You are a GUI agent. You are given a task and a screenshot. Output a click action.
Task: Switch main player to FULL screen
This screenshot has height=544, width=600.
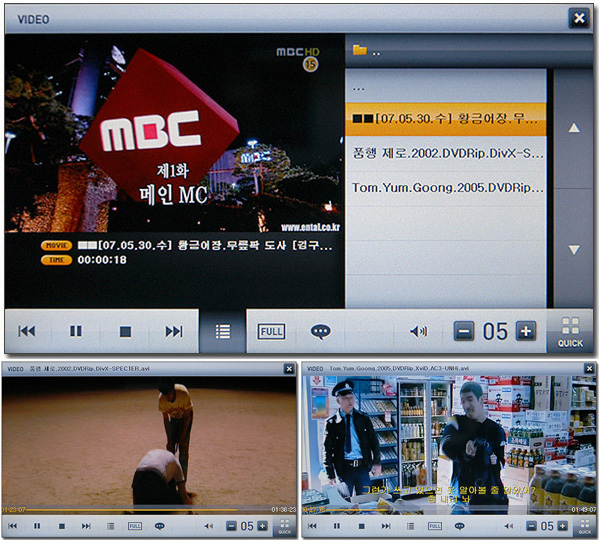271,331
